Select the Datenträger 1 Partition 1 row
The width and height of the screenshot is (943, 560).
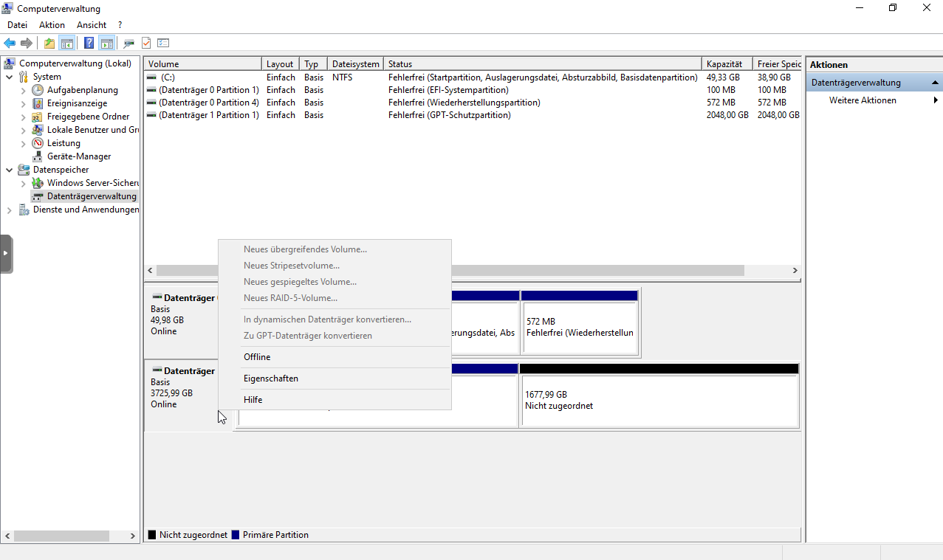click(x=473, y=115)
